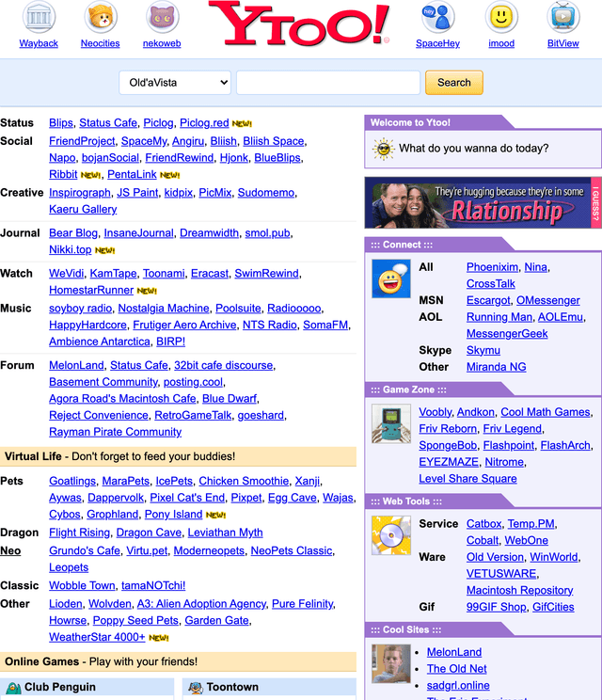This screenshot has width=602, height=700.
Task: Open the Chicken Smoothie pets link
Action: click(x=244, y=482)
